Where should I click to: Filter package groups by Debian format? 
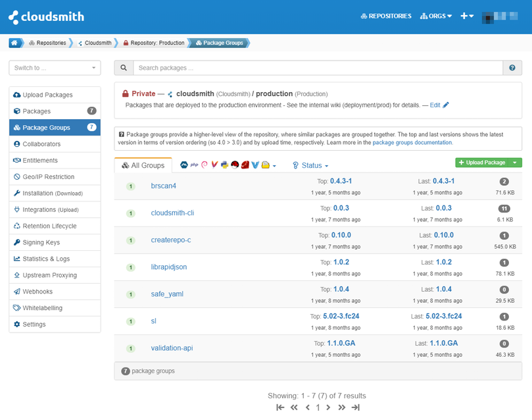point(204,165)
